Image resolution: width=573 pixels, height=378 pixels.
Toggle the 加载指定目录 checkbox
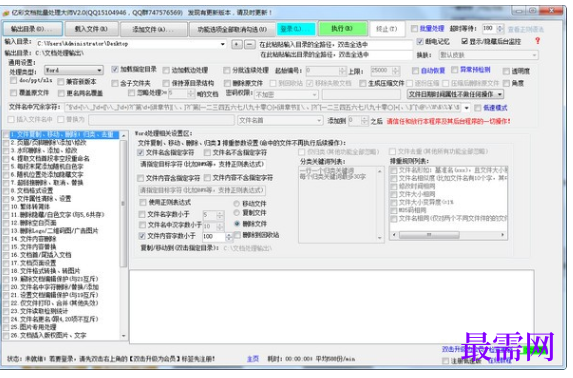[115, 69]
